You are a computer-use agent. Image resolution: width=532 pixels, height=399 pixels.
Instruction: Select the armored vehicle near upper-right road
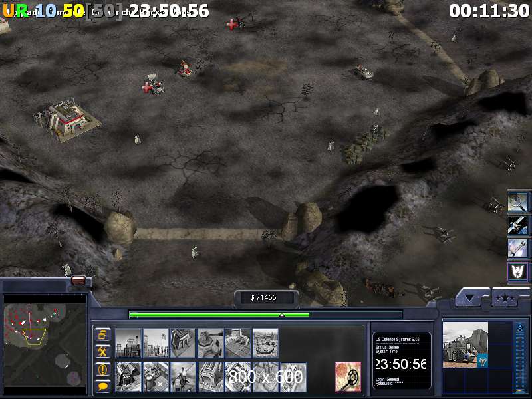[x=363, y=72]
